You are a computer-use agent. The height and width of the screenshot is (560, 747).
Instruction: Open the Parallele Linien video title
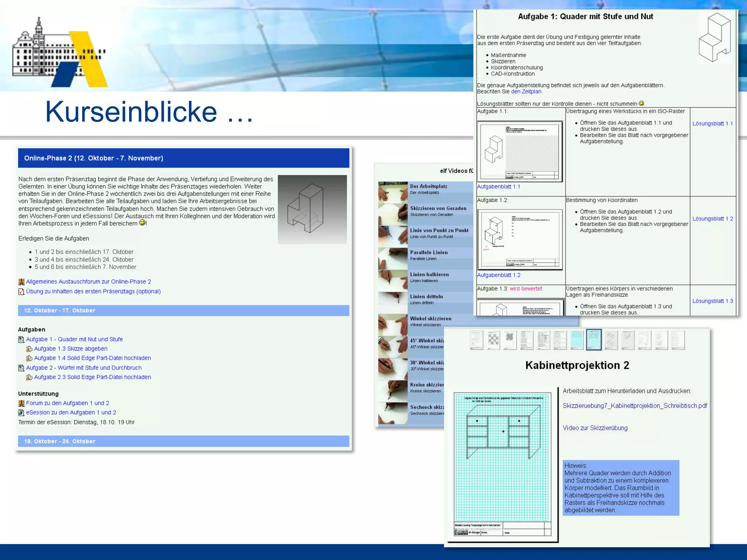pyautogui.click(x=429, y=252)
